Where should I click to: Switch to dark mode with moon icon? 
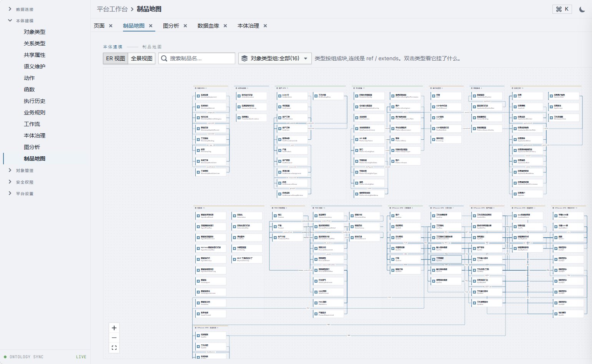[582, 9]
